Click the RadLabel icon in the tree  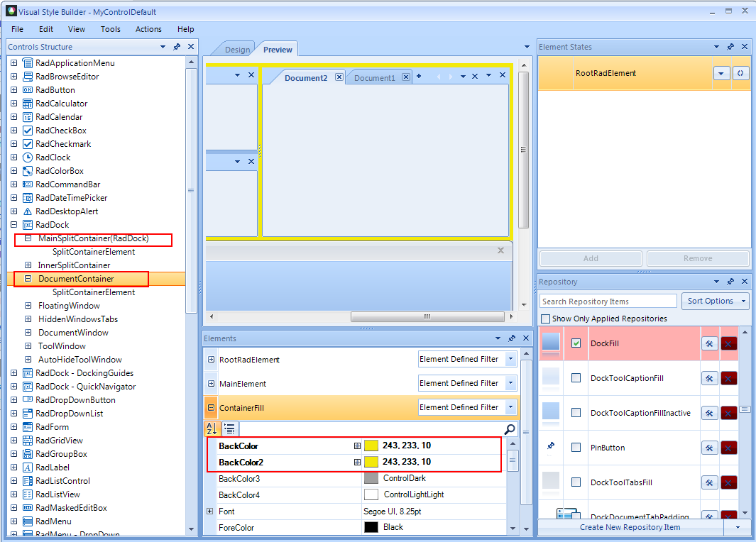pos(28,468)
